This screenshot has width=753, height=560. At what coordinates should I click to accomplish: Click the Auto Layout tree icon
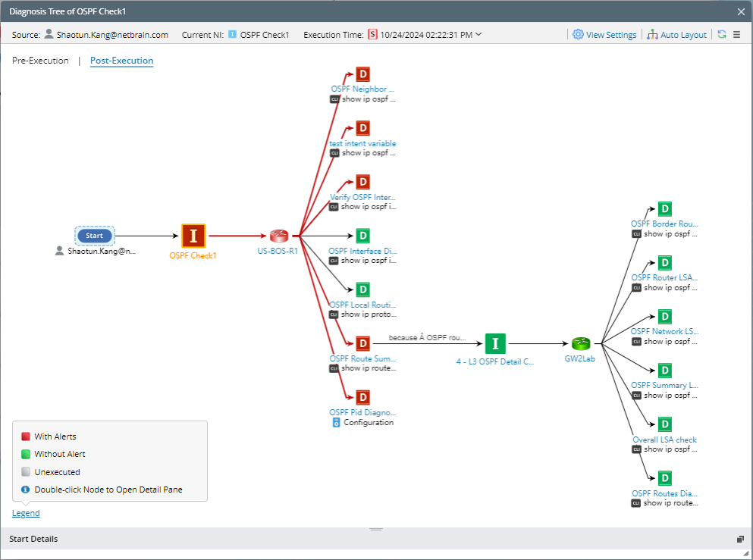(652, 35)
